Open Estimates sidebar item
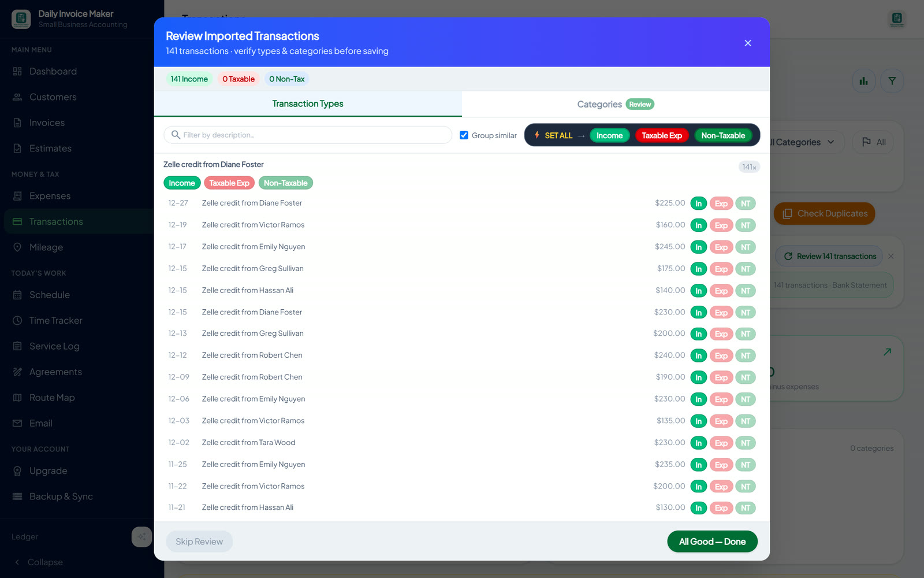 point(50,149)
